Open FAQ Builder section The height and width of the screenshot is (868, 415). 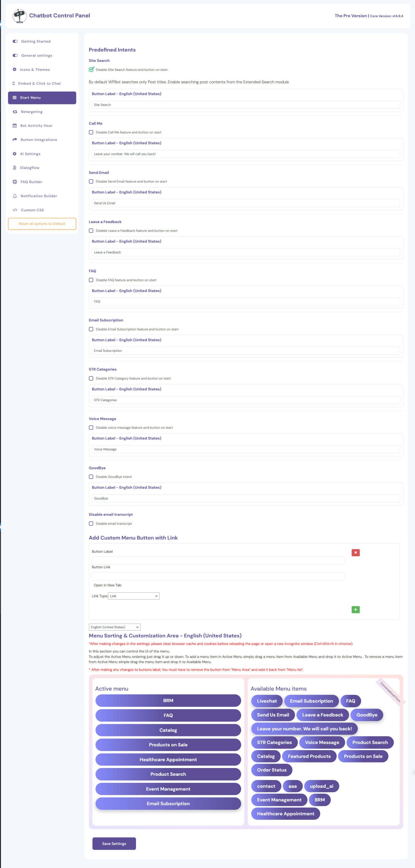pos(42,182)
